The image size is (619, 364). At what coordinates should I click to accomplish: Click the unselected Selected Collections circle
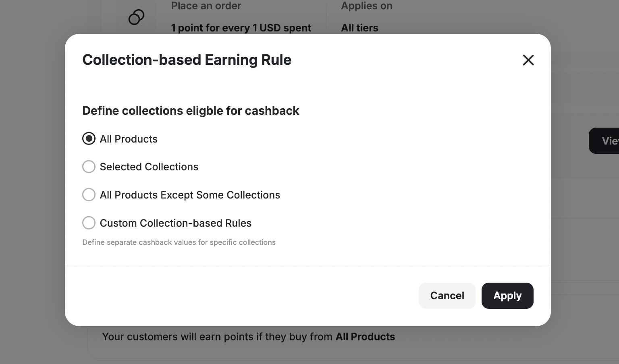(89, 166)
